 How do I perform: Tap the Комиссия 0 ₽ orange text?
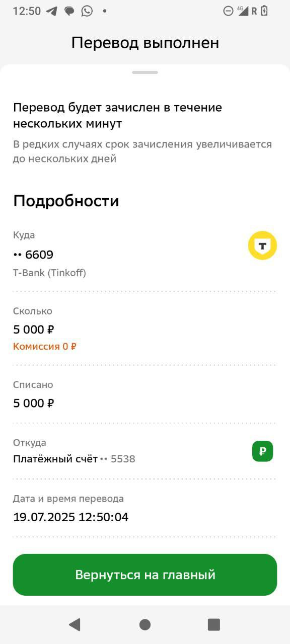[45, 346]
